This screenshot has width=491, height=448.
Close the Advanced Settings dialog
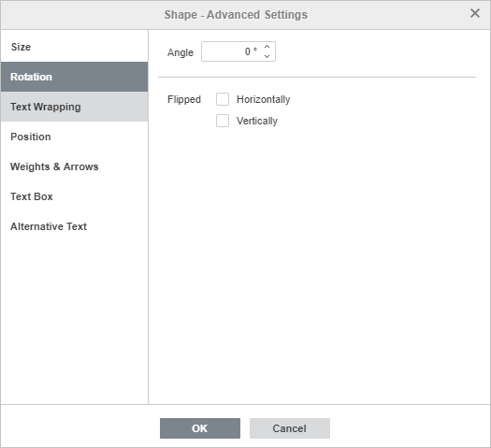475,13
